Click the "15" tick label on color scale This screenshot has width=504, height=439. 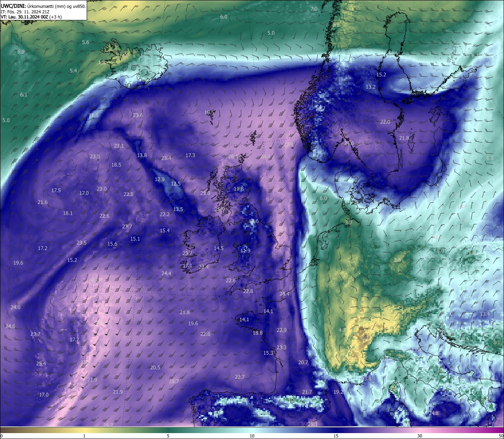[x=336, y=436]
